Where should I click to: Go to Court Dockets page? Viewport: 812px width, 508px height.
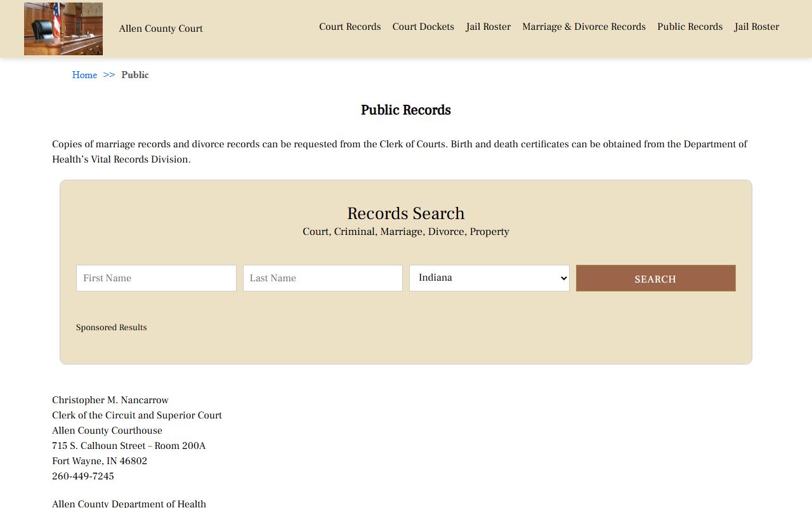[423, 27]
